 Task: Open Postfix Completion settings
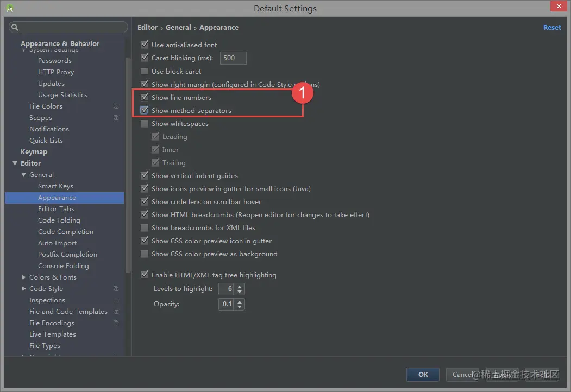[x=67, y=255]
